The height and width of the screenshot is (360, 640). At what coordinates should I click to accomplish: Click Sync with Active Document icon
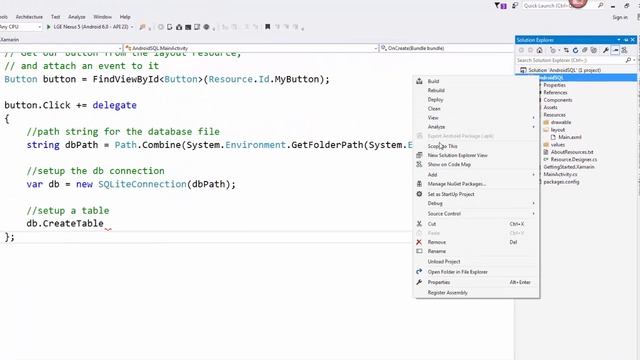point(566,50)
